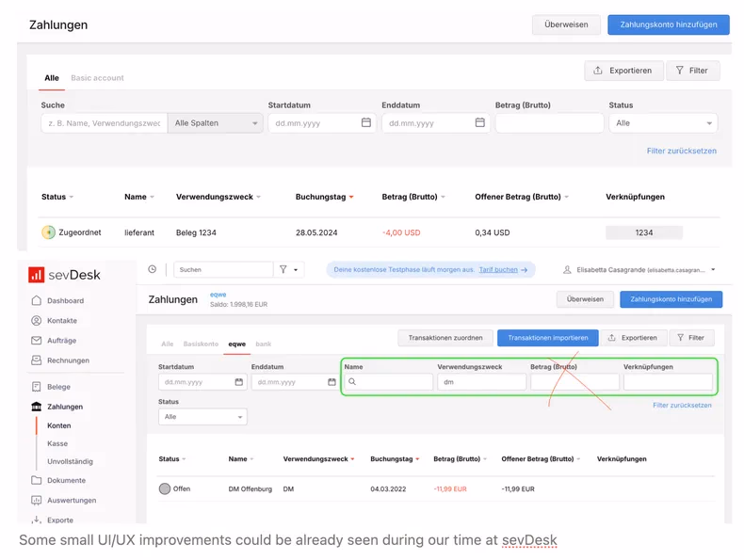Focus Verwendungszweck filter field containing dm
Viewport: 744px width, 560px height.
pyautogui.click(x=481, y=382)
